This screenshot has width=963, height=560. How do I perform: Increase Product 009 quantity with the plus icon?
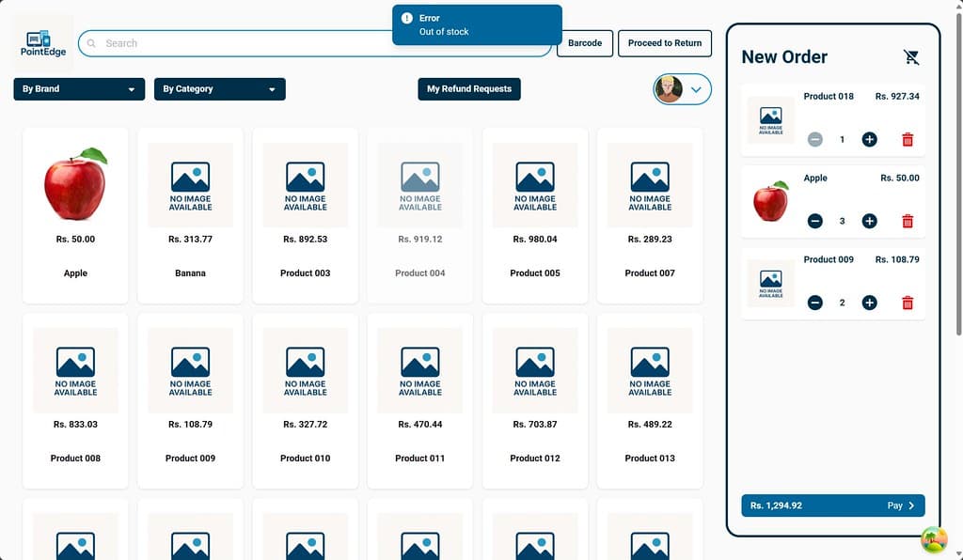pyautogui.click(x=869, y=303)
